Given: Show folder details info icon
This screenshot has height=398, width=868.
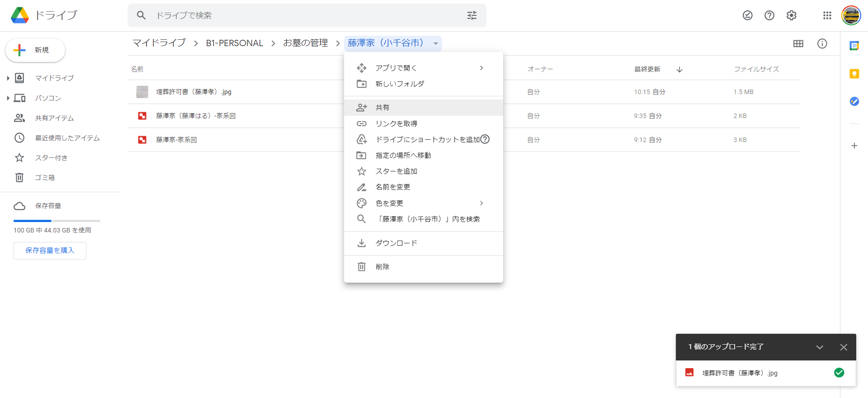Looking at the screenshot, I should (x=822, y=43).
